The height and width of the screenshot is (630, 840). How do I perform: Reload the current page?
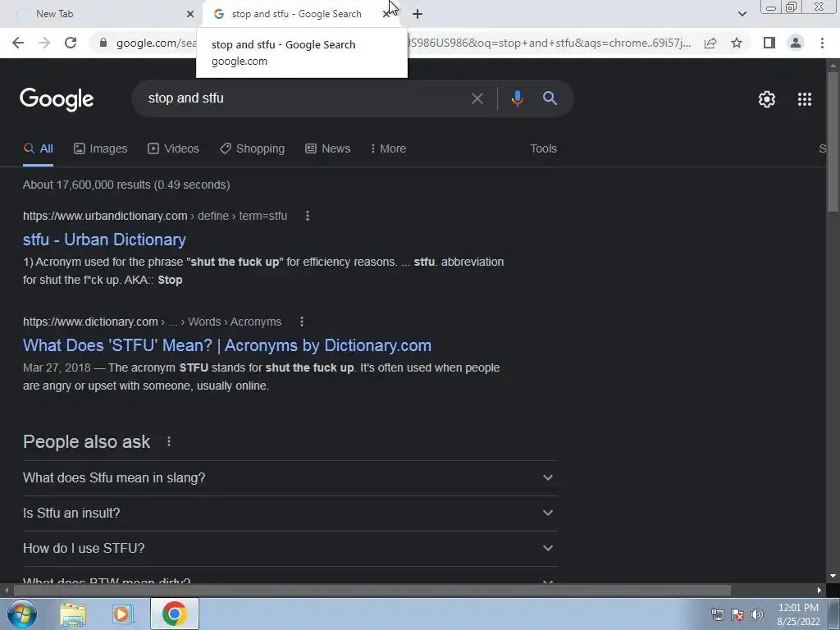tap(71, 43)
